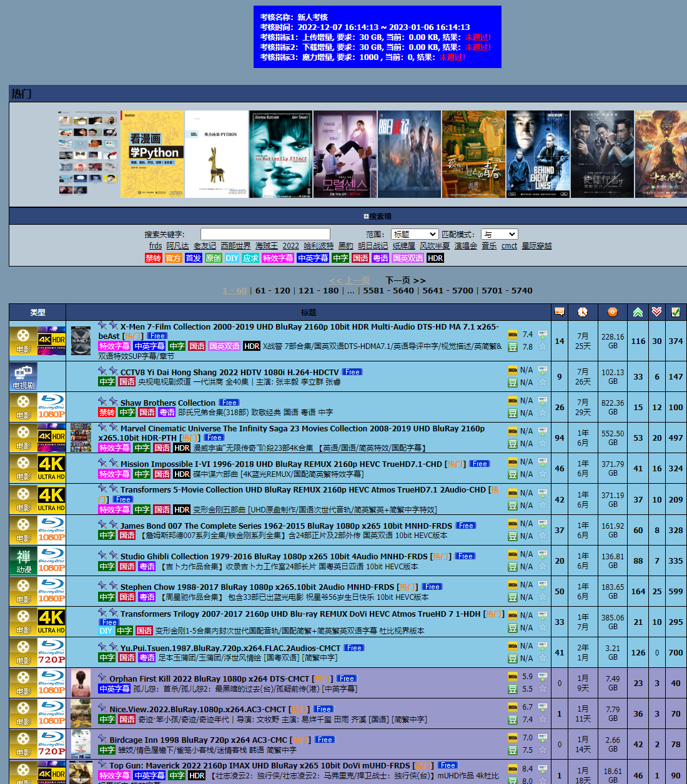This screenshot has height=784, width=687.
Task: Download the Mission Impossible I-VI torrent
Action: pyautogui.click(x=543, y=462)
